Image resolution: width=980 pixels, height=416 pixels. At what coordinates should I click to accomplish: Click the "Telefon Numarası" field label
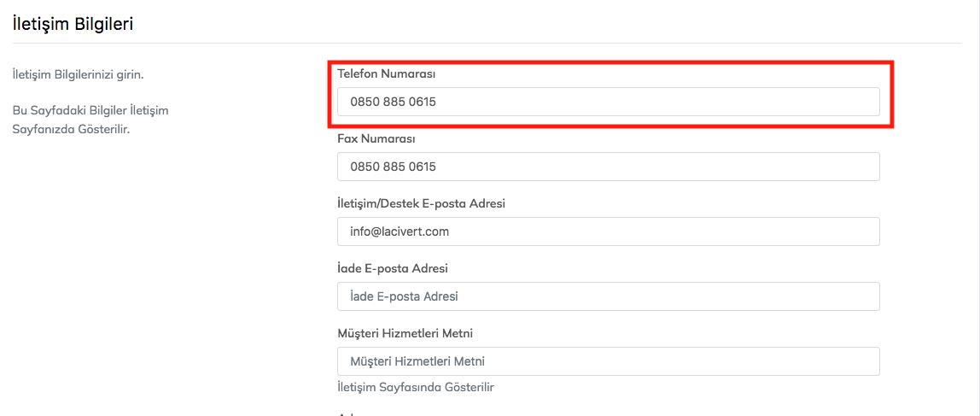[387, 73]
